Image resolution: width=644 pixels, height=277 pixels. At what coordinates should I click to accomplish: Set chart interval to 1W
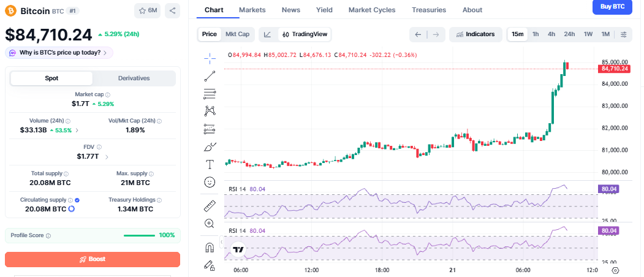[589, 34]
